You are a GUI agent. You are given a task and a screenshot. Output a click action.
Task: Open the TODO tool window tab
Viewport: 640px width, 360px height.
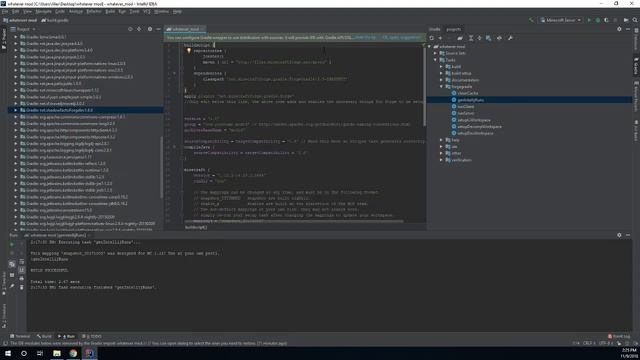click(x=92, y=336)
